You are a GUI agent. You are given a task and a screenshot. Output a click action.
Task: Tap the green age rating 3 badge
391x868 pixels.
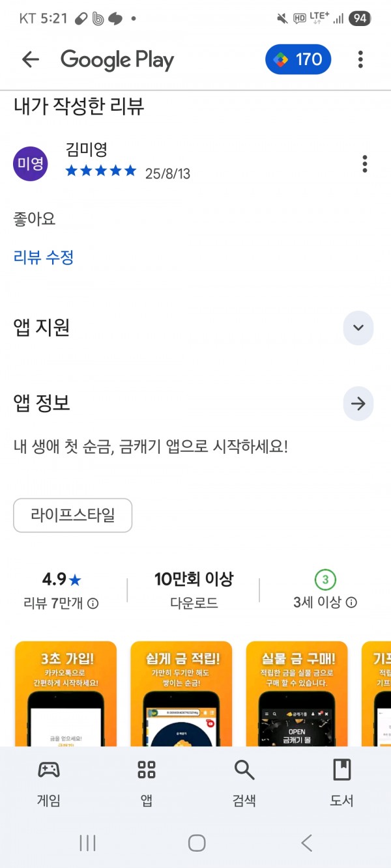[x=325, y=579]
